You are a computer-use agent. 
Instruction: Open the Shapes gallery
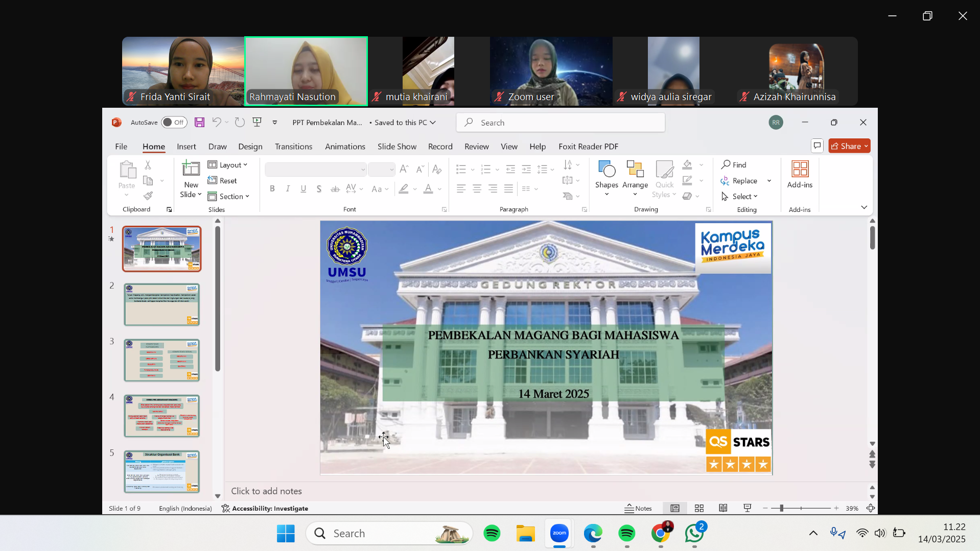tap(606, 178)
